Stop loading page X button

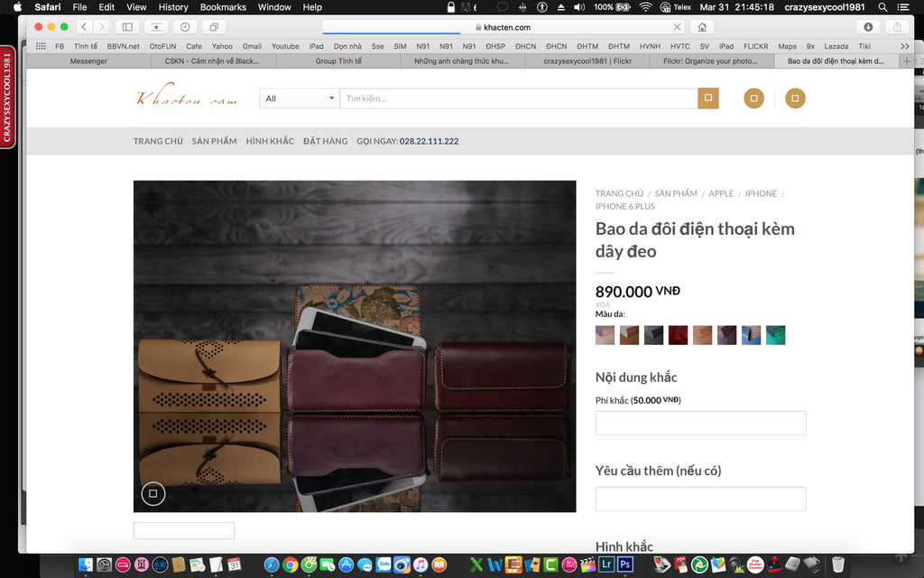pos(677,27)
